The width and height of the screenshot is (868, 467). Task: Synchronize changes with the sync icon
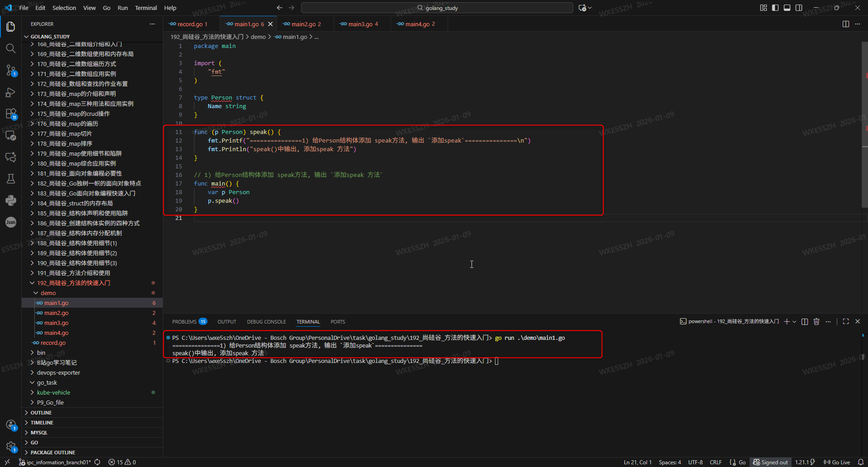tap(97, 462)
